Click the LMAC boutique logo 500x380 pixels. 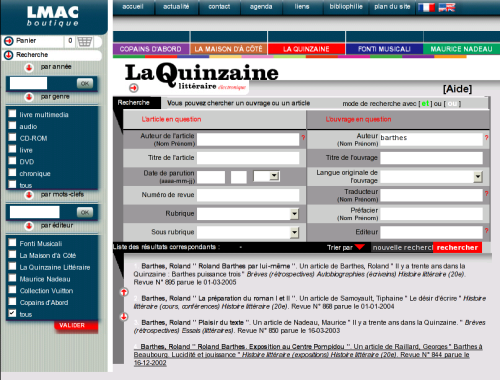tap(53, 16)
